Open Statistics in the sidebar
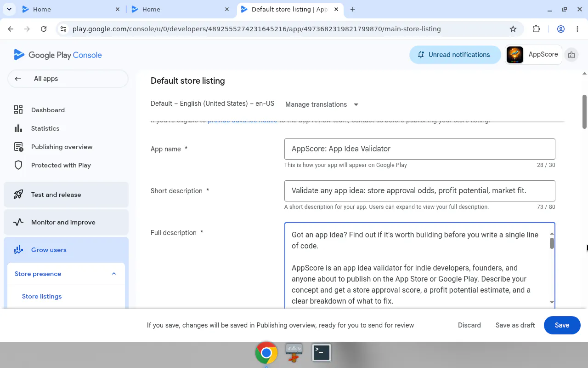 tap(45, 128)
